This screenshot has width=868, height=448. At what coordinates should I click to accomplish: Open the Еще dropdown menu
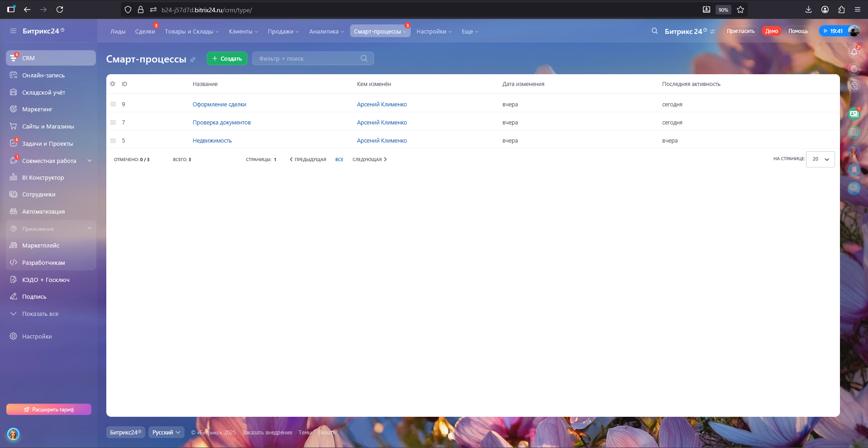click(470, 31)
